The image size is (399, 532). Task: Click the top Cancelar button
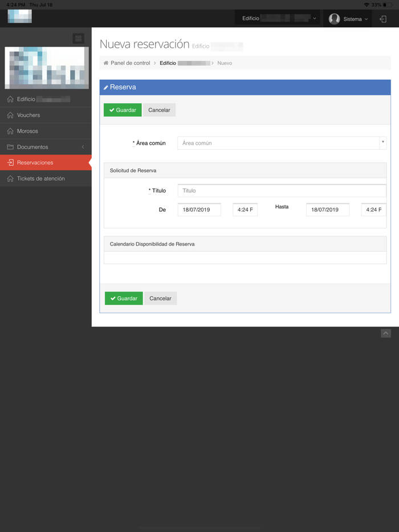pyautogui.click(x=159, y=110)
